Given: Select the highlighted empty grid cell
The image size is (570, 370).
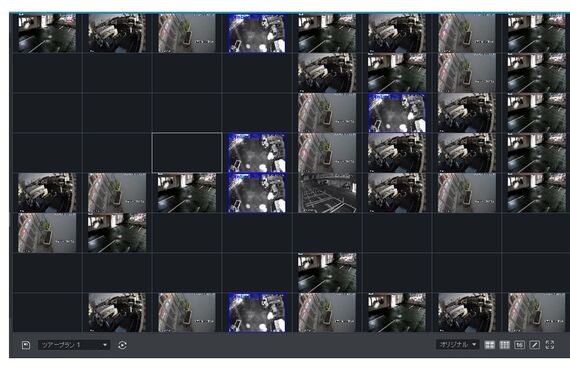Looking at the screenshot, I should 187,153.
